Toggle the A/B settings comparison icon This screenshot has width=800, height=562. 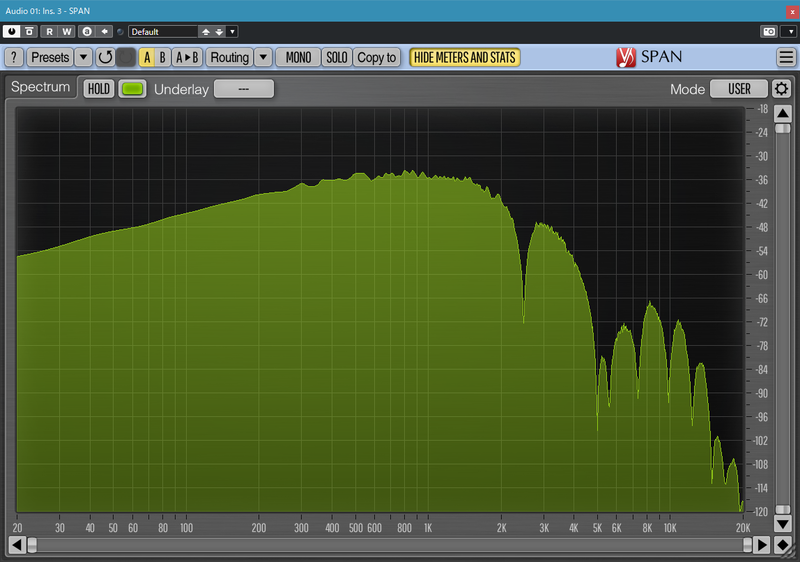tap(87, 32)
